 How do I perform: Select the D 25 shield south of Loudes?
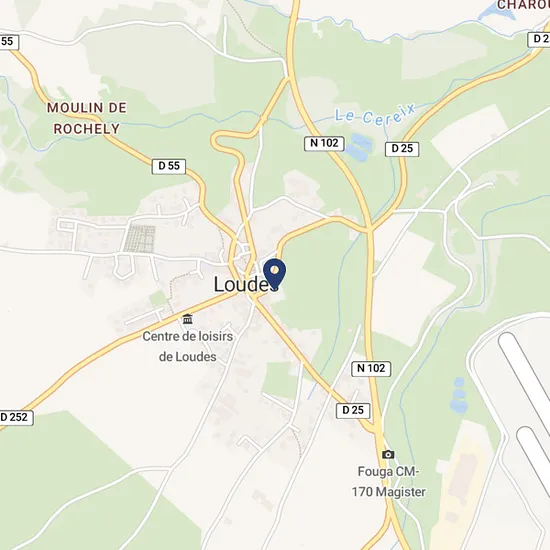point(353,410)
